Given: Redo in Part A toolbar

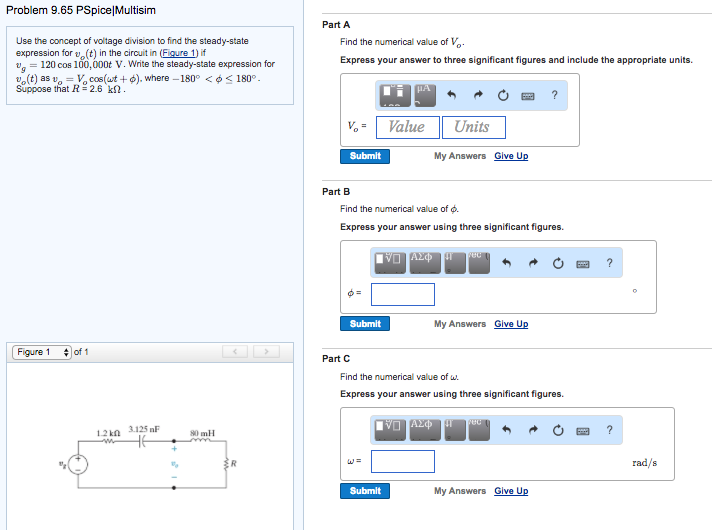Looking at the screenshot, I should pos(478,95).
